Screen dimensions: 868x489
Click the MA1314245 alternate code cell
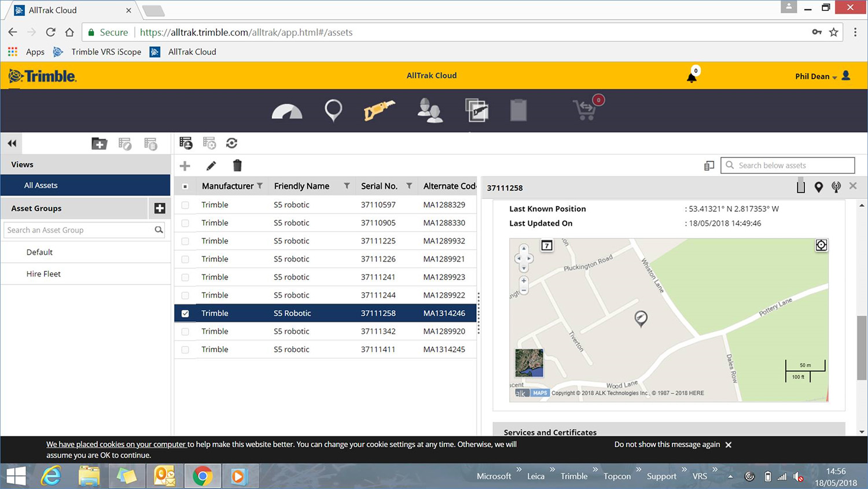pos(444,350)
